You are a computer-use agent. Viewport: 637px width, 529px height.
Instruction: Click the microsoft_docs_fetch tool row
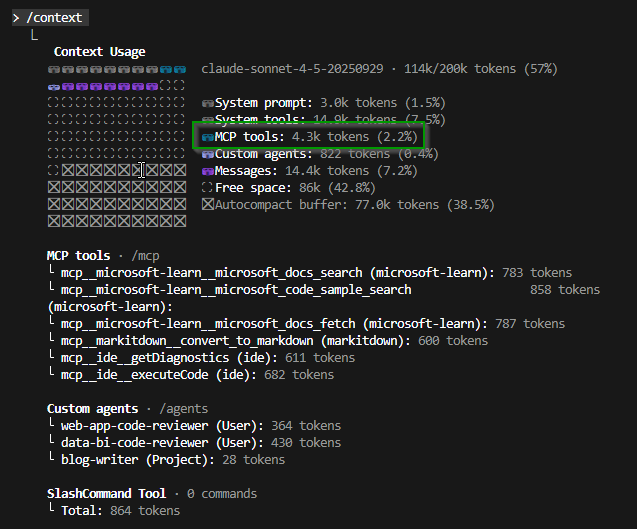pyautogui.click(x=307, y=324)
